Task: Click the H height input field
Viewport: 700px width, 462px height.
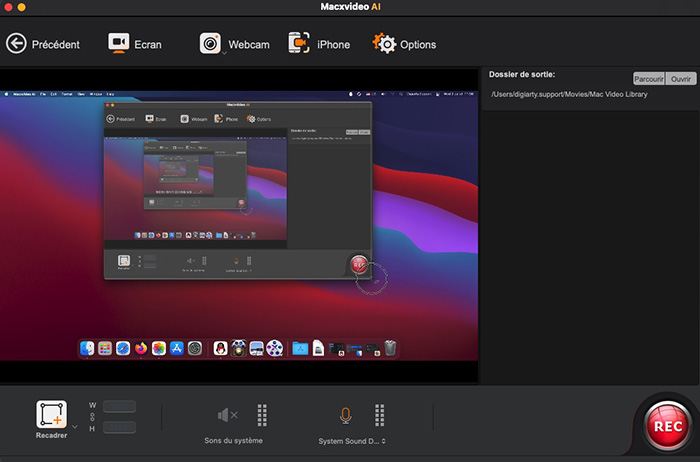Action: tap(119, 428)
